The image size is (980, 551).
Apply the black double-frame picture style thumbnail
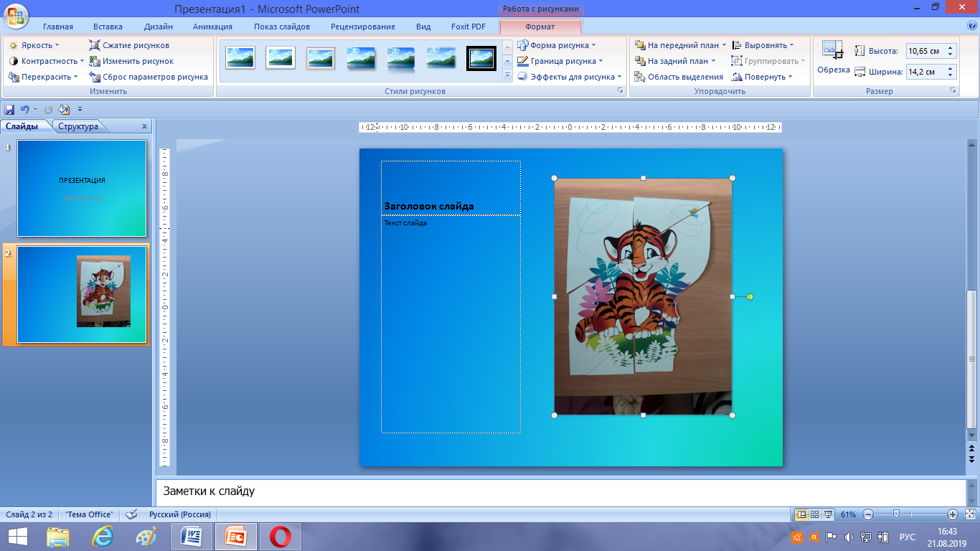click(x=481, y=57)
